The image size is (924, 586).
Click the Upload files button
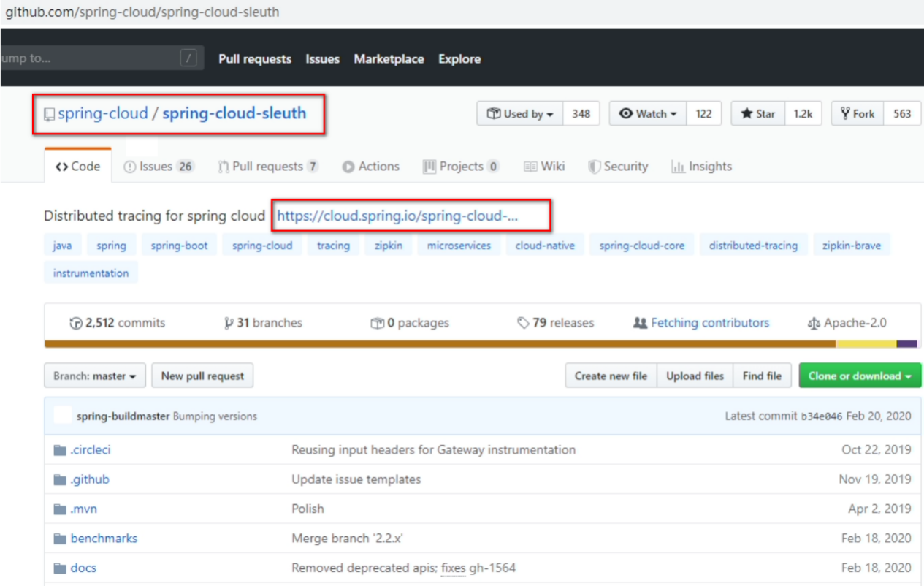[x=695, y=376]
